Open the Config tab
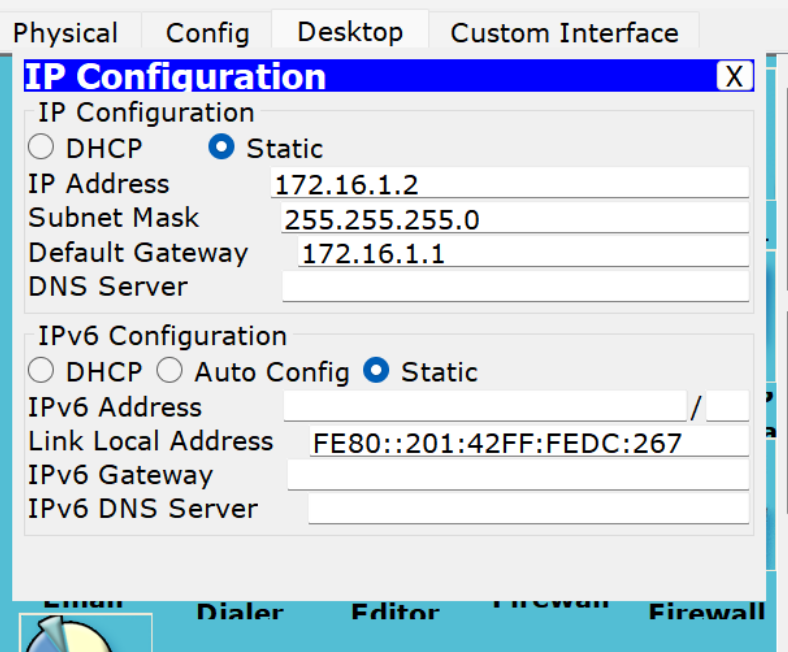The height and width of the screenshot is (652, 788). [x=207, y=33]
